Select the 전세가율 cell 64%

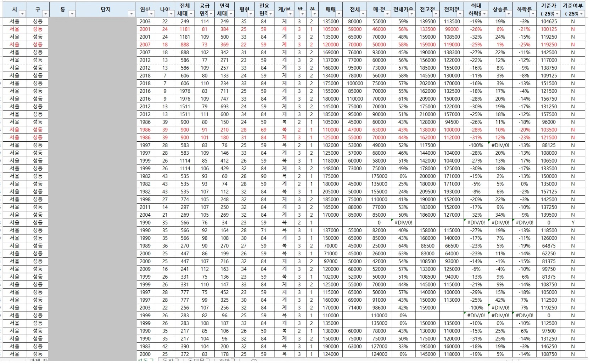tap(403, 246)
